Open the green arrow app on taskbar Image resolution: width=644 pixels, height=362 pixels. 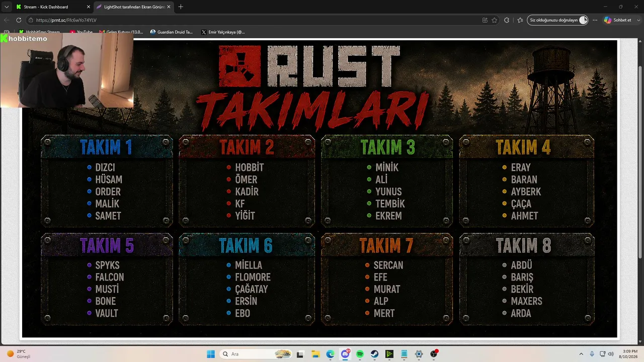click(389, 354)
